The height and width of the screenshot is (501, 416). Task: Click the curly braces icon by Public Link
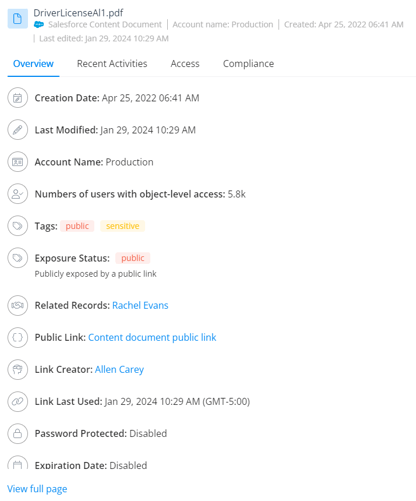[x=17, y=337]
